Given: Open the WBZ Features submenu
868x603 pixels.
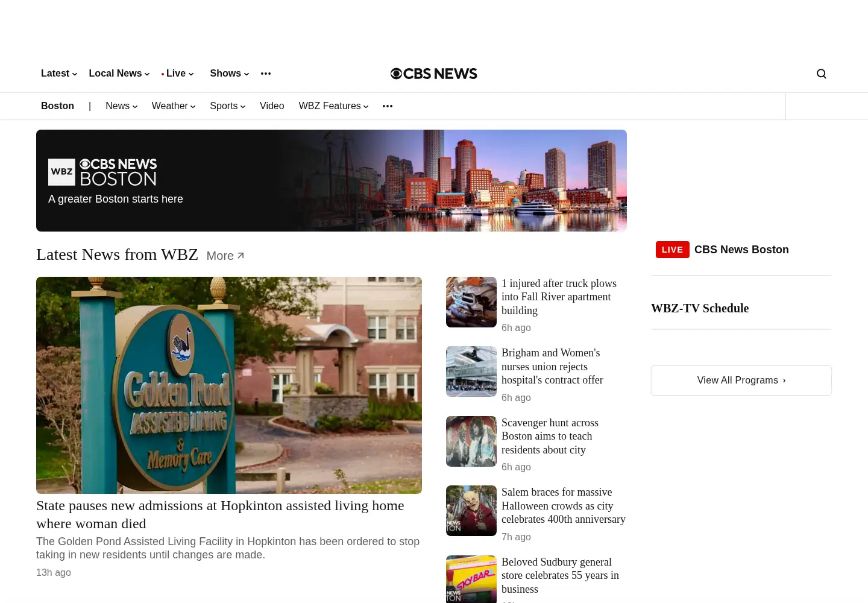Looking at the screenshot, I should tap(334, 106).
